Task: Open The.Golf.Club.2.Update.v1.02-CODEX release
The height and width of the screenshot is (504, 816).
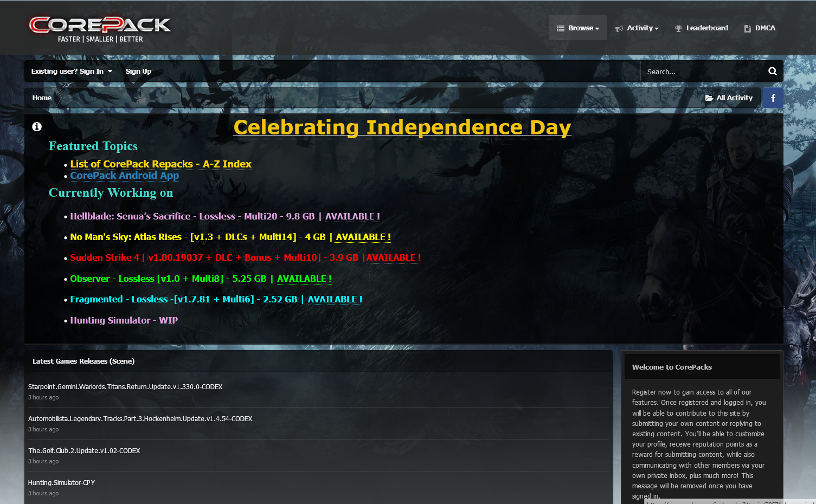Action: [84, 451]
